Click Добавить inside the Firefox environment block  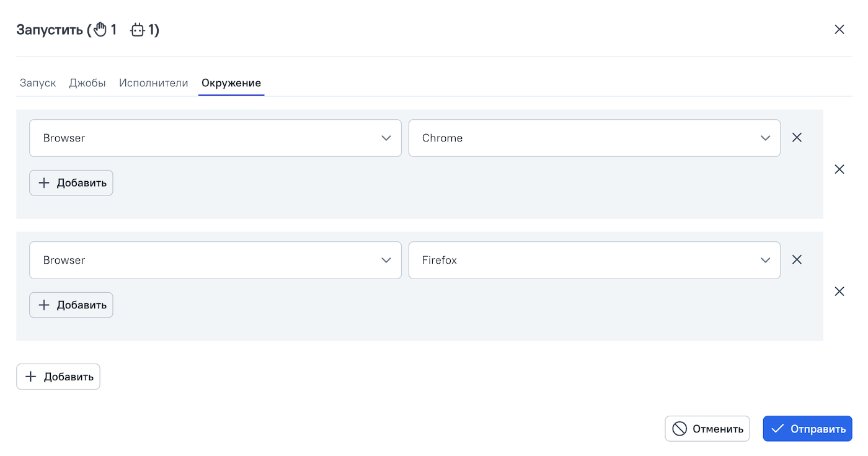pyautogui.click(x=71, y=305)
